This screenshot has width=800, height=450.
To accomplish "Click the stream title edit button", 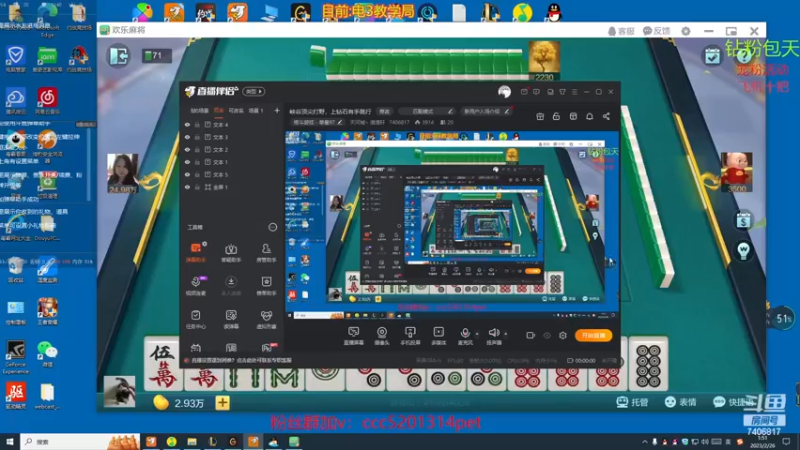I will click(384, 111).
